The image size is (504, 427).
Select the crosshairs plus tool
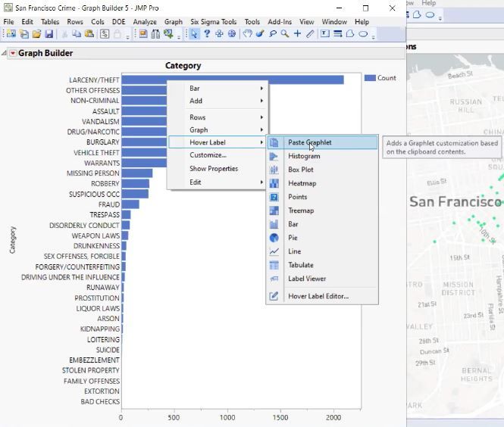[297, 34]
